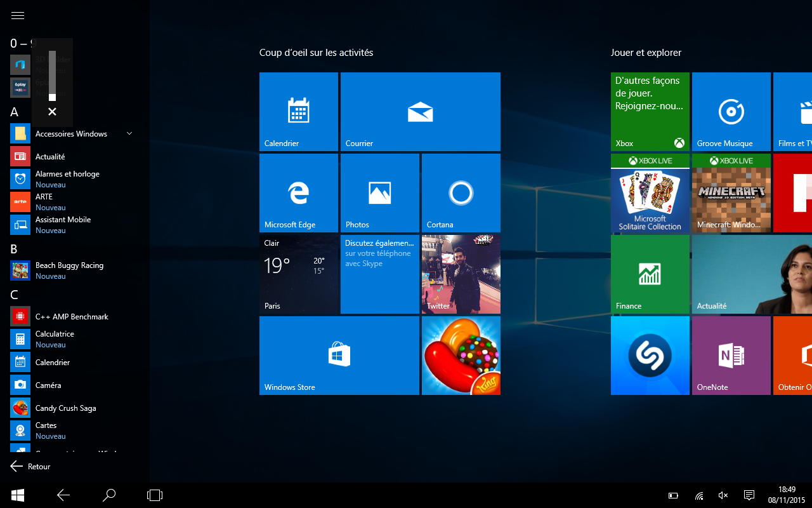The image size is (812, 508).
Task: Open the Courrier mail tile
Action: (x=421, y=112)
